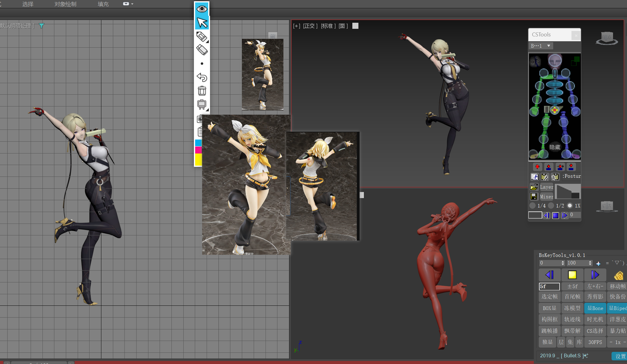
Task: Select the 1/4 speed radio button
Action: (533, 206)
